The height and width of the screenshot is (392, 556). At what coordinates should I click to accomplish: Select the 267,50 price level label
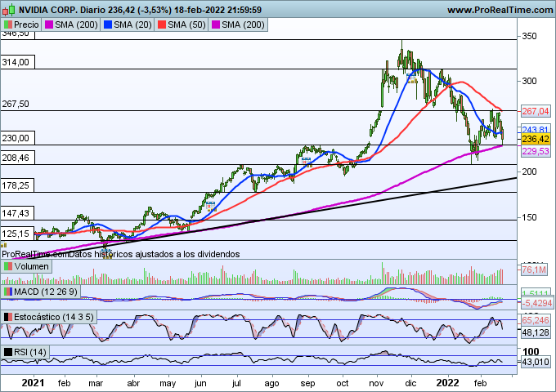[17, 104]
